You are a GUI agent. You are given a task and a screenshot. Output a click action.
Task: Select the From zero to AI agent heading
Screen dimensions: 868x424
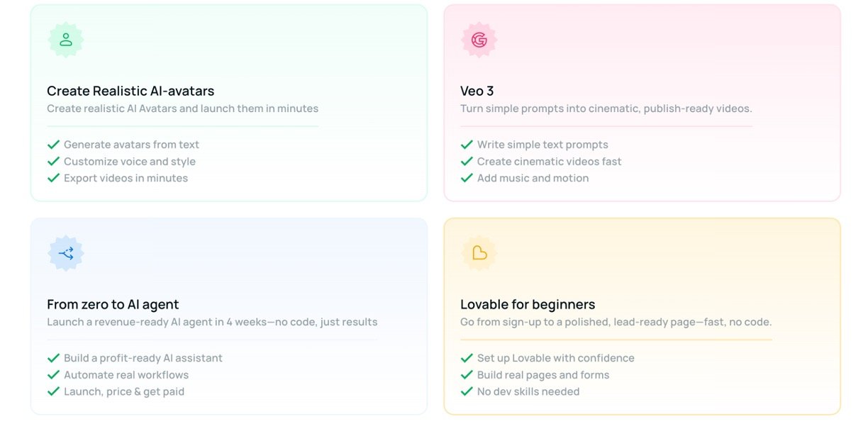coord(113,304)
